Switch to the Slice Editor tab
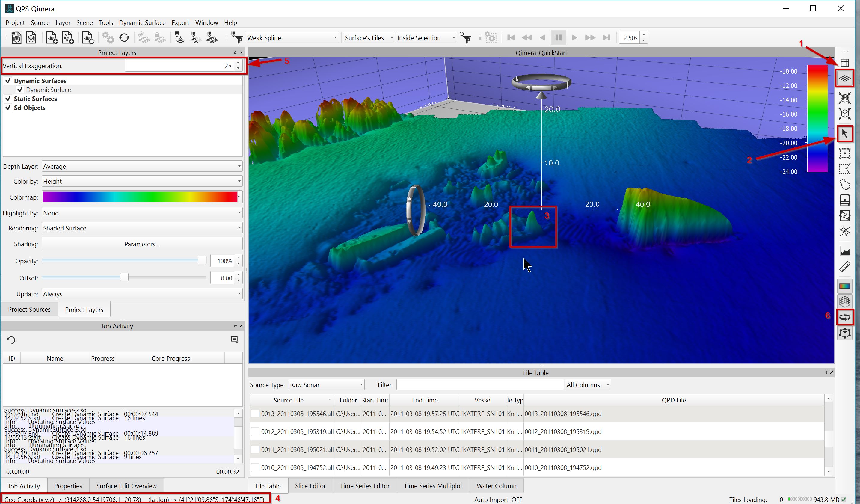 (310, 486)
